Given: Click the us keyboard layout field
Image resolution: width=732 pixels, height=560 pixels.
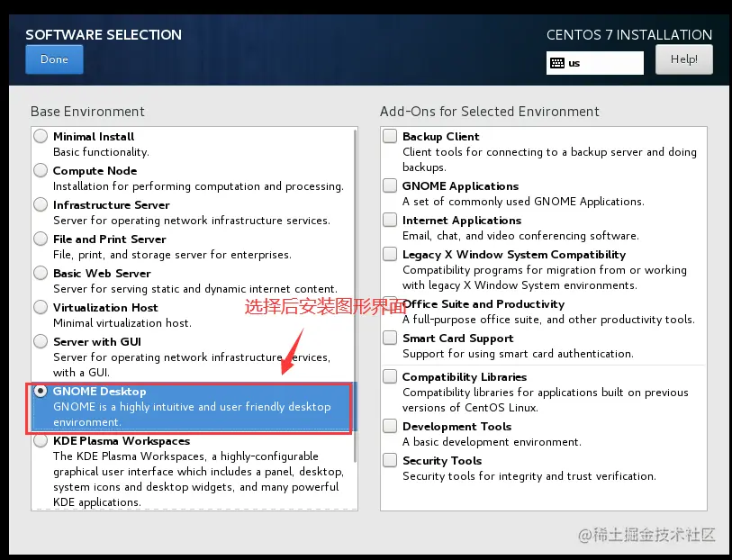Looking at the screenshot, I should pyautogui.click(x=595, y=63).
